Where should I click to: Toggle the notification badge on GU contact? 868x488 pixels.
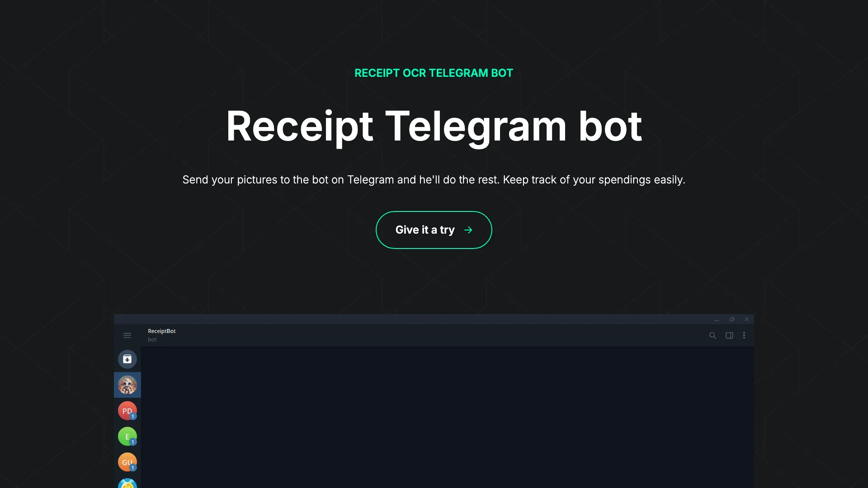click(133, 468)
